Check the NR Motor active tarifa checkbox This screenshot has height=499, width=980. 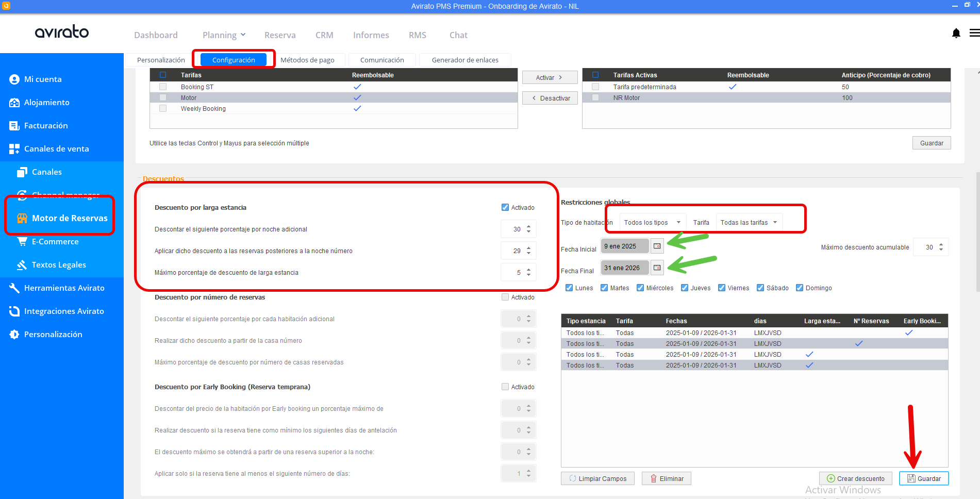(595, 98)
